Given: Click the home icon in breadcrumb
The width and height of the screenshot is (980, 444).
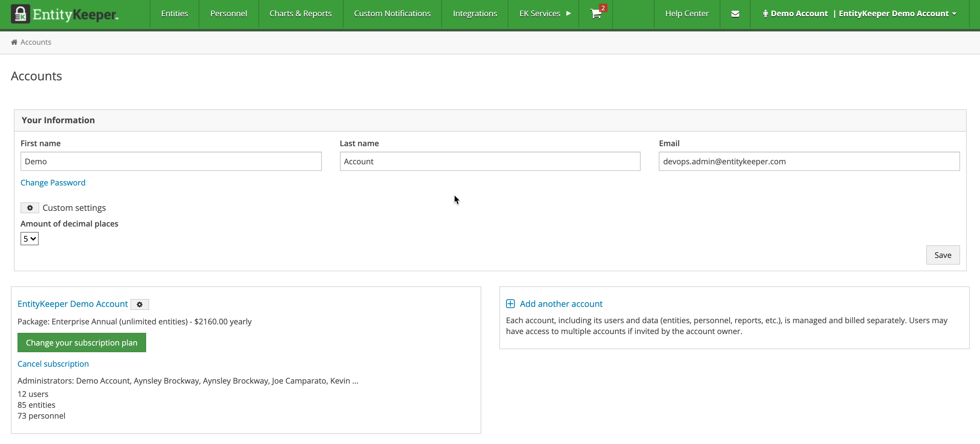Looking at the screenshot, I should pos(14,42).
